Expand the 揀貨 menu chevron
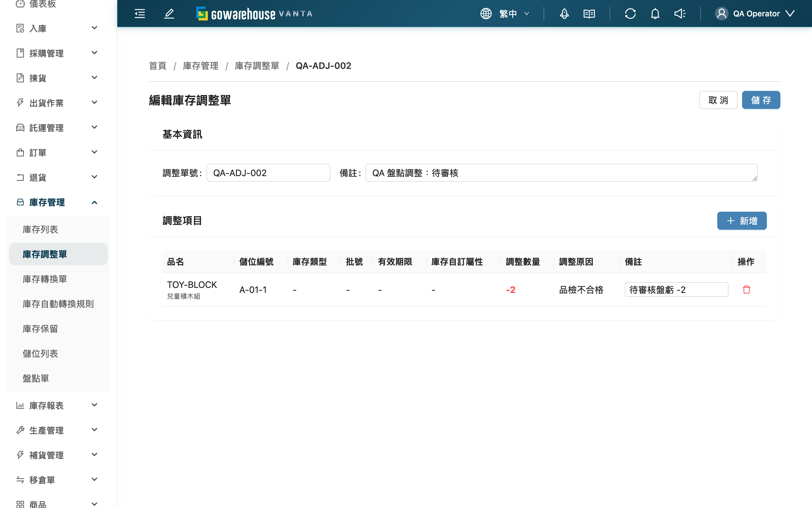This screenshot has width=812, height=508. pos(95,78)
